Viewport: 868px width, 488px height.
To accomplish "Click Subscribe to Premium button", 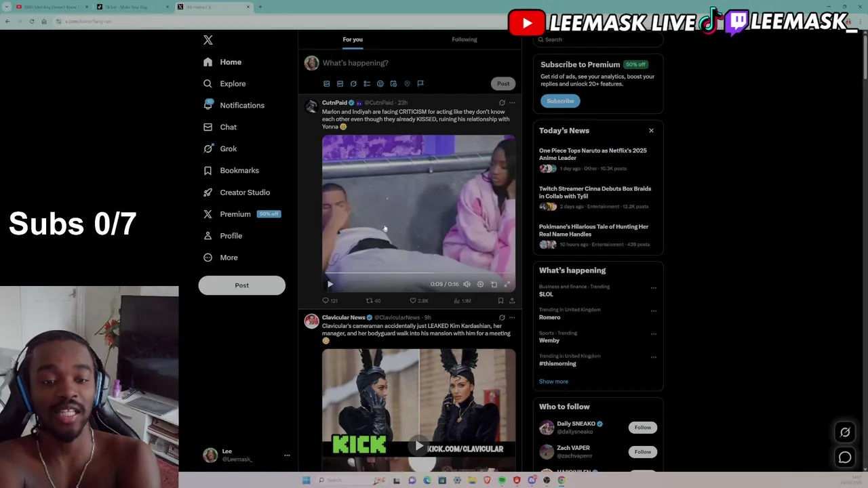I will (560, 101).
